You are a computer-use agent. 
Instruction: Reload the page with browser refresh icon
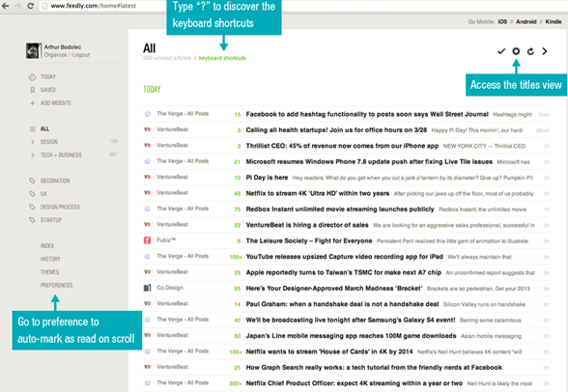click(x=31, y=6)
